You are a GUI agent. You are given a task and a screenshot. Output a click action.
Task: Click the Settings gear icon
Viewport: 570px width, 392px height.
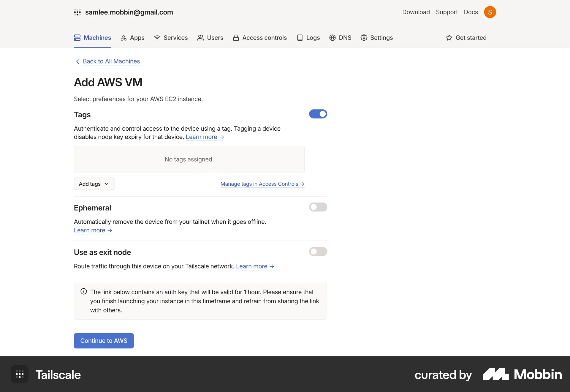pyautogui.click(x=364, y=38)
